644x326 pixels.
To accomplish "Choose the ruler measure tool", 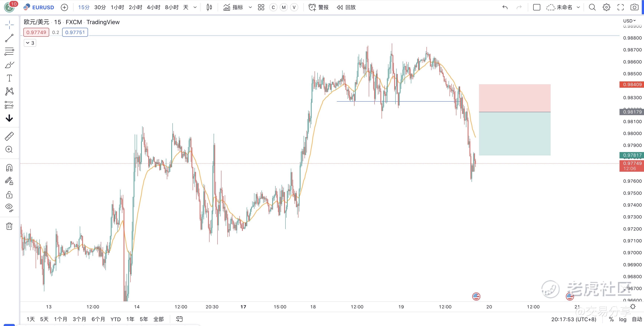I will click(9, 136).
